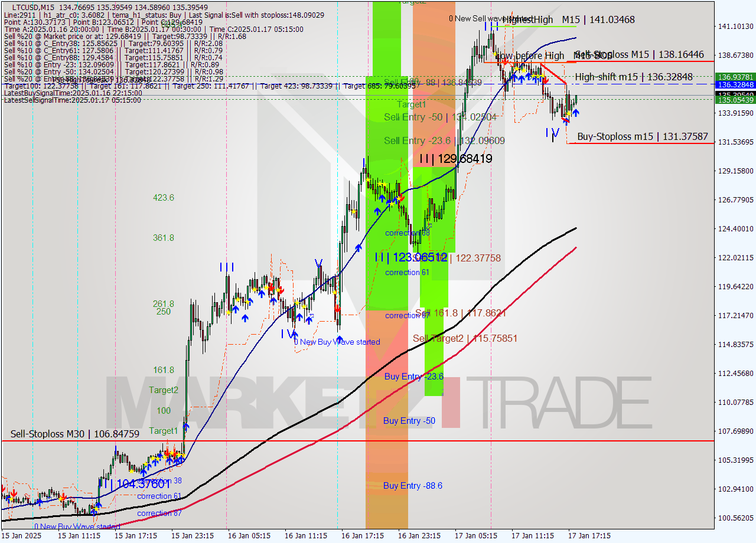
Task: Click the blue 136.32848 price axis tag
Action: click(735, 85)
